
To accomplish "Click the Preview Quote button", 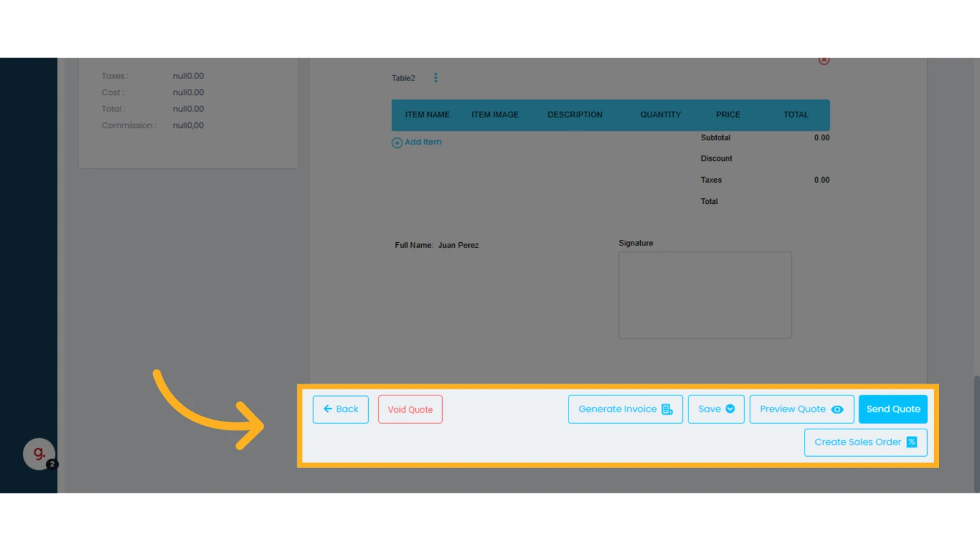I will tap(801, 409).
